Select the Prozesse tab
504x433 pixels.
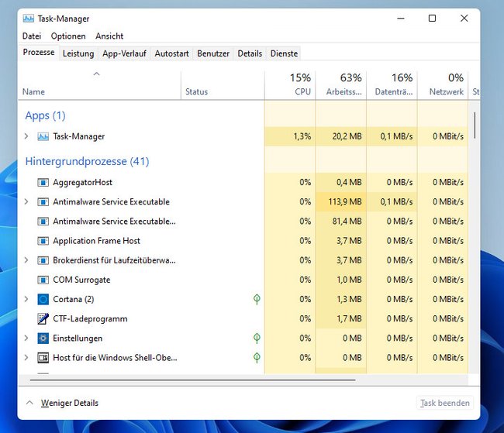coord(39,52)
